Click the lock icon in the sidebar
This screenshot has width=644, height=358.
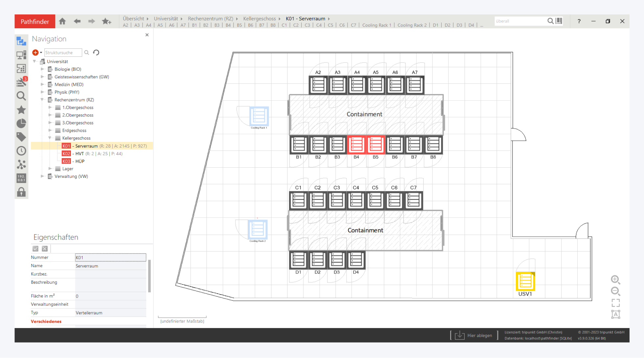click(x=21, y=192)
